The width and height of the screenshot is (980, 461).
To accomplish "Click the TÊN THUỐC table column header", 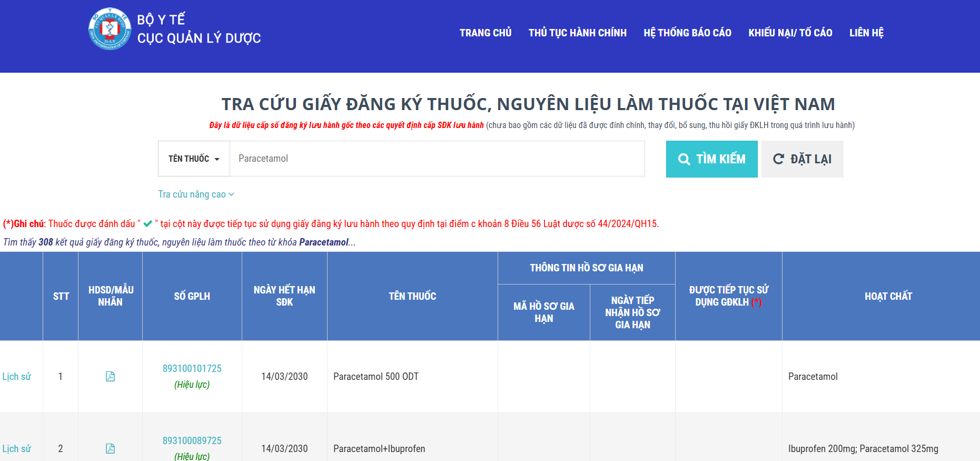I will click(412, 296).
